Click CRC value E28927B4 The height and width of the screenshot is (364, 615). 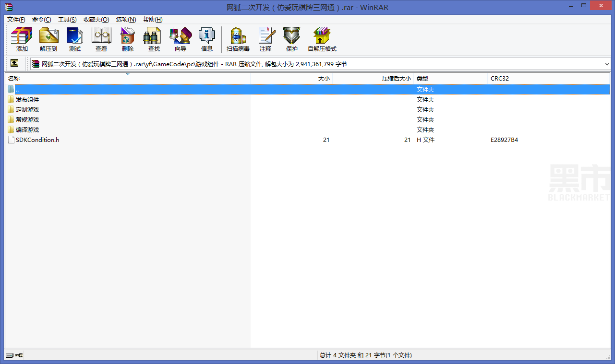point(504,140)
